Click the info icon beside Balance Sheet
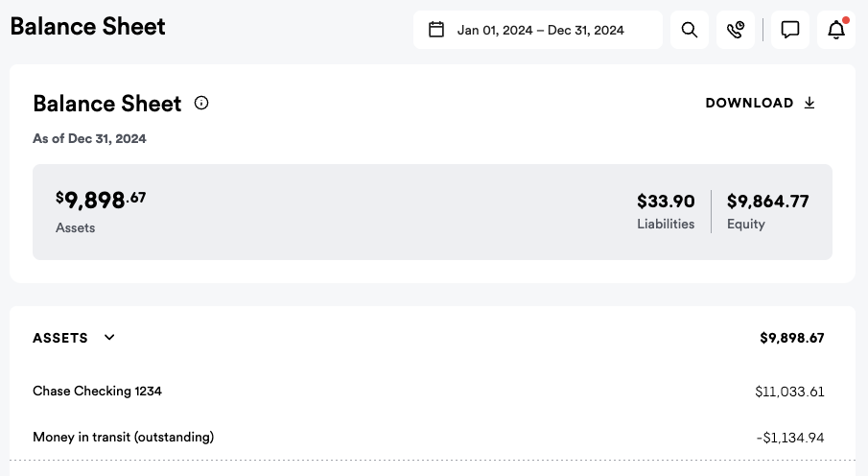 click(x=201, y=104)
